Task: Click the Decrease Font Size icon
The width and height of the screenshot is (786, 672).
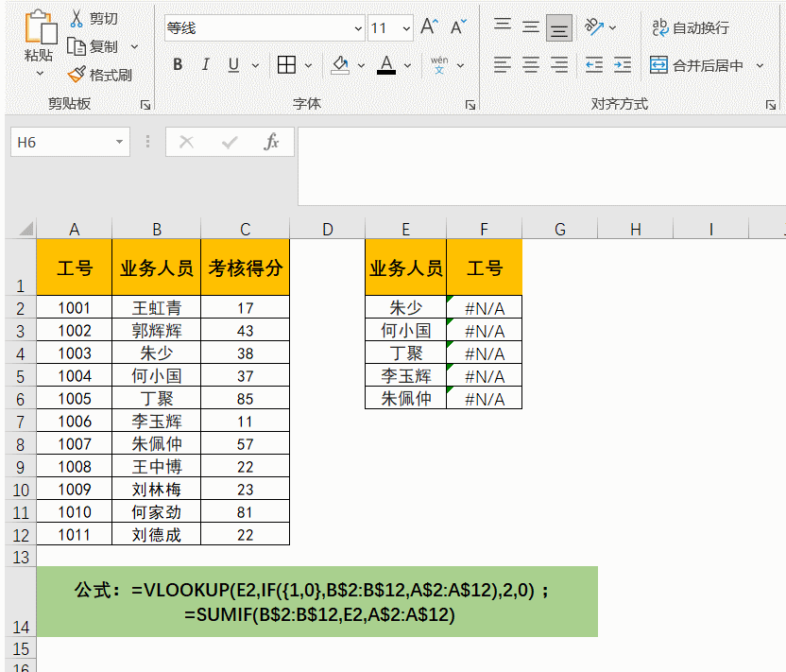Action: click(x=456, y=26)
